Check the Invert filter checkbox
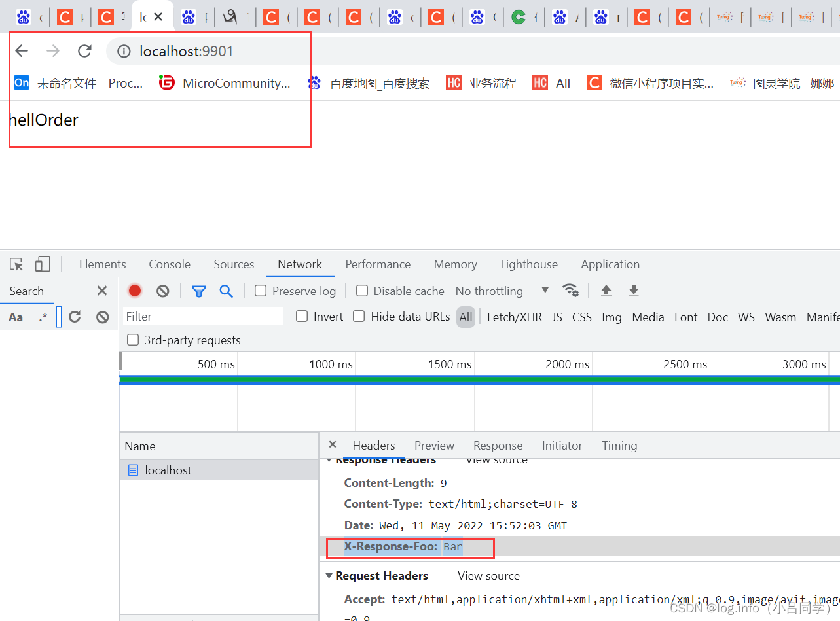This screenshot has width=840, height=621. point(302,317)
